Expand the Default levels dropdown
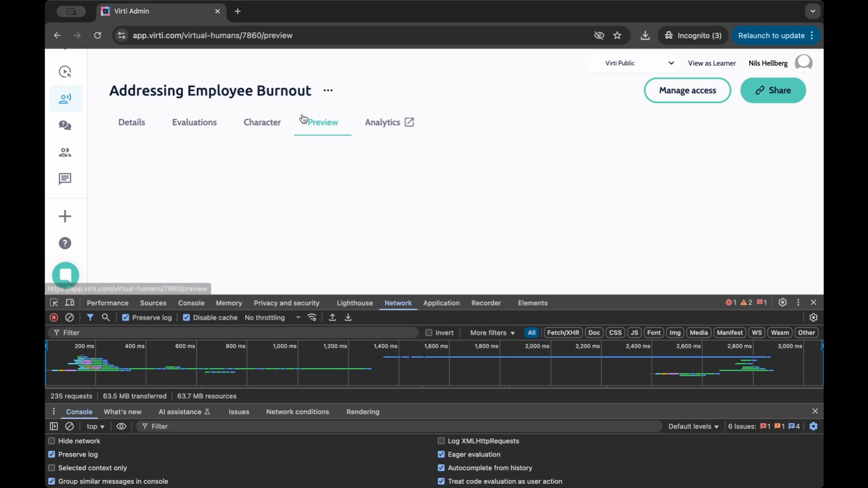868x488 pixels. pyautogui.click(x=693, y=427)
